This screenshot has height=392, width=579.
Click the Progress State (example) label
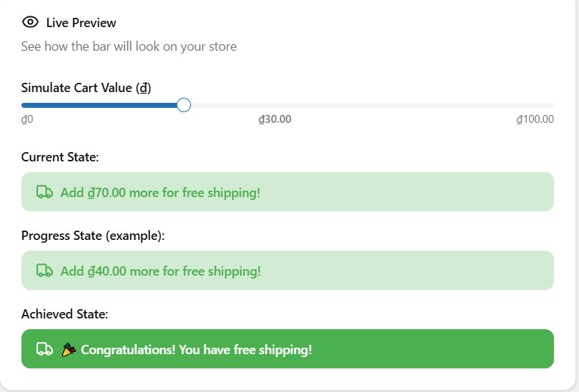pyautogui.click(x=93, y=236)
